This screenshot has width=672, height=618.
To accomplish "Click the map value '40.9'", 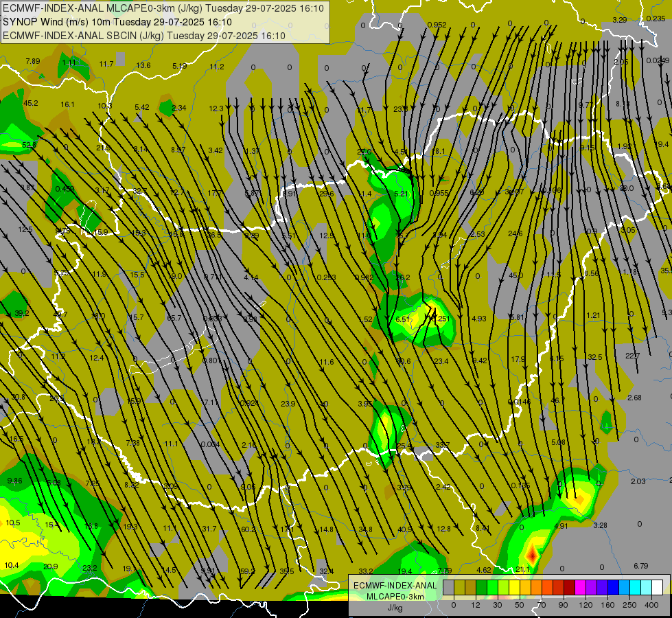I will click(404, 529).
